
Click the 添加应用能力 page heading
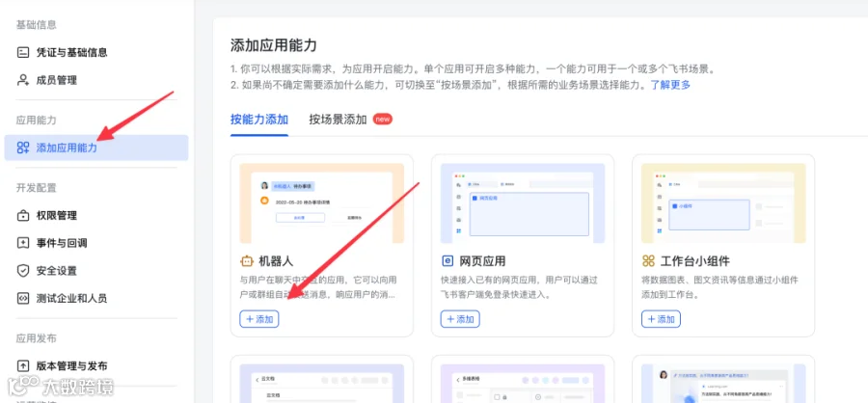point(274,45)
